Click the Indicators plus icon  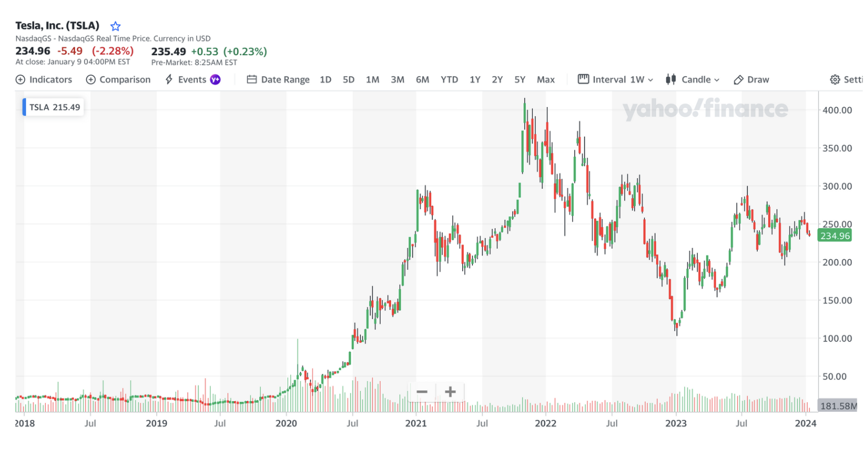click(x=20, y=79)
